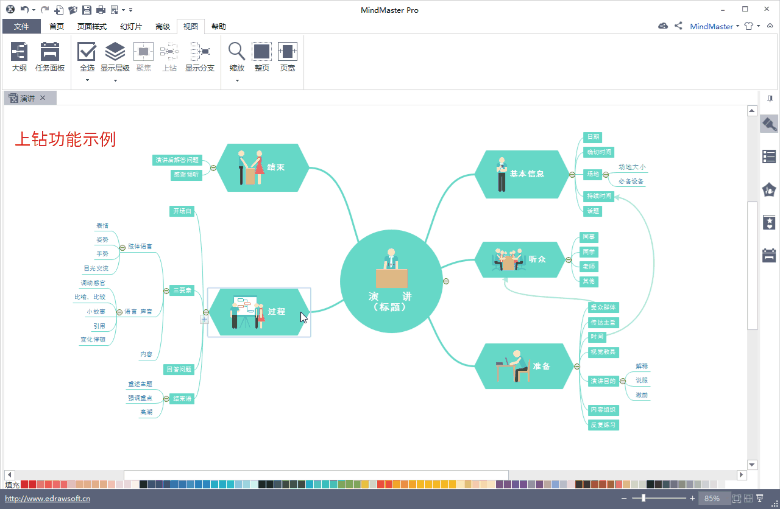The height and width of the screenshot is (509, 780).
Task: Collapse the 听众 branch toggle
Action: point(569,259)
